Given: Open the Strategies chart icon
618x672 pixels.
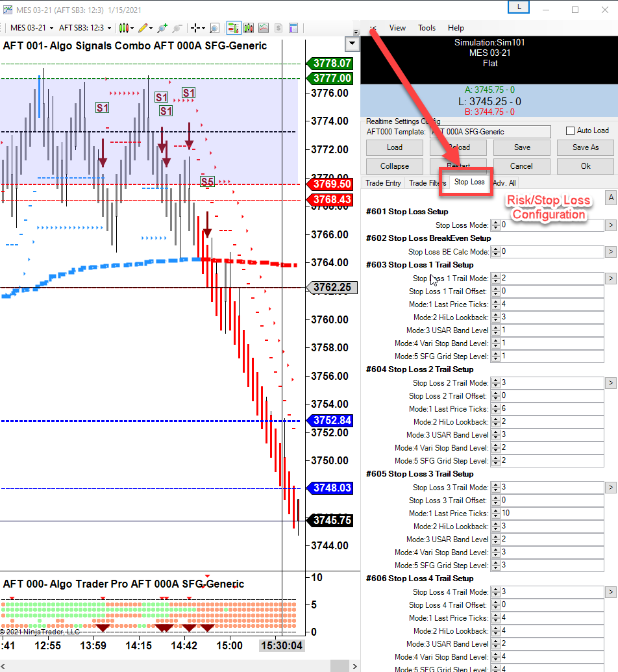Looking at the screenshot, I should coord(264,28).
